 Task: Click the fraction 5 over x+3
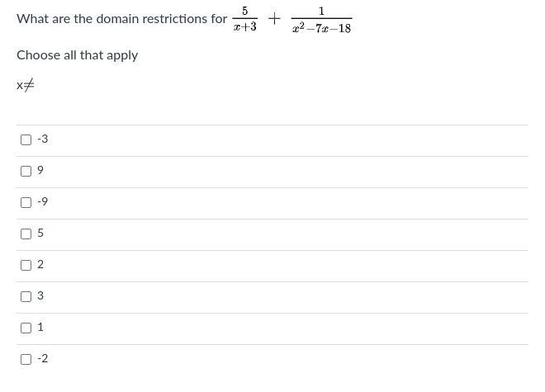click(x=245, y=19)
